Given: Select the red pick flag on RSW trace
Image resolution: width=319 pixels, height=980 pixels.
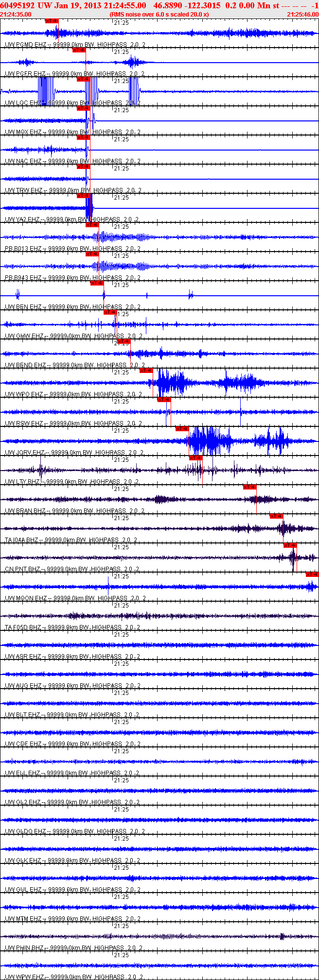Looking at the screenshot, I should pos(164,400).
